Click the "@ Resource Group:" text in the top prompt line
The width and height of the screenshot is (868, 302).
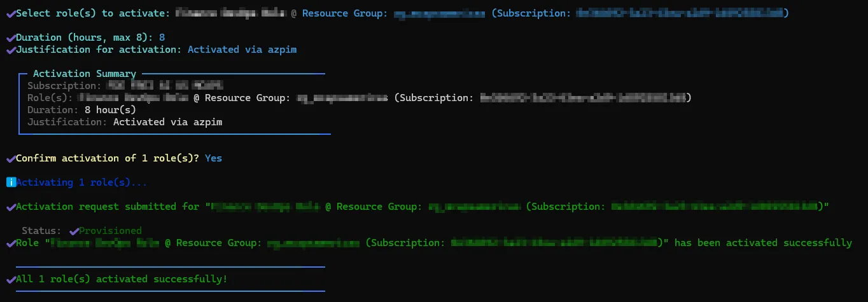[340, 13]
